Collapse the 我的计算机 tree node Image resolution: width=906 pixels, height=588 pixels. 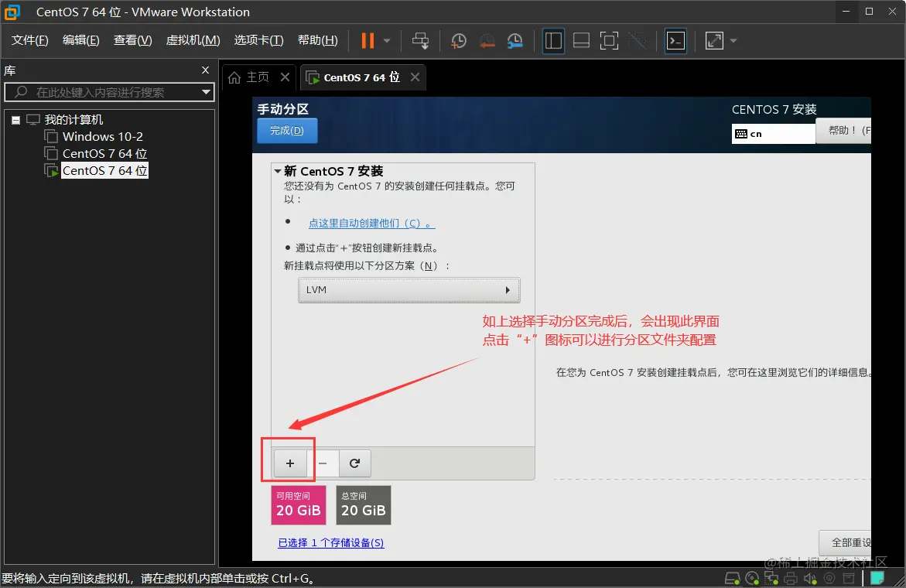coord(15,120)
